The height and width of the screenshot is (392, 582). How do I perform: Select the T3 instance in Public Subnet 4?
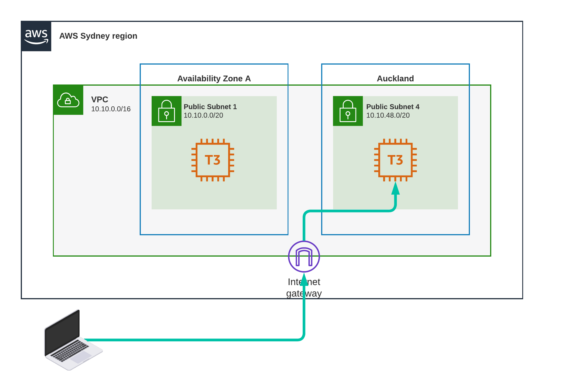click(395, 160)
